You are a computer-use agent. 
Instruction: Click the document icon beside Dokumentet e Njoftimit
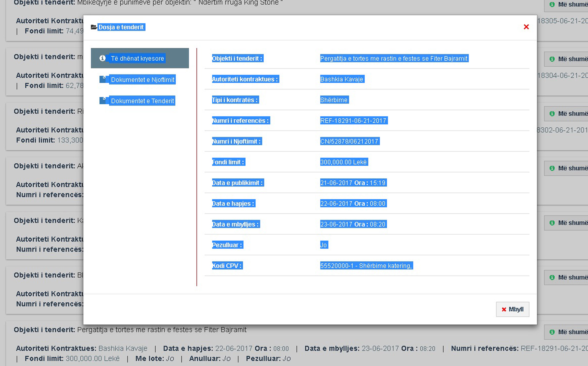[103, 79]
